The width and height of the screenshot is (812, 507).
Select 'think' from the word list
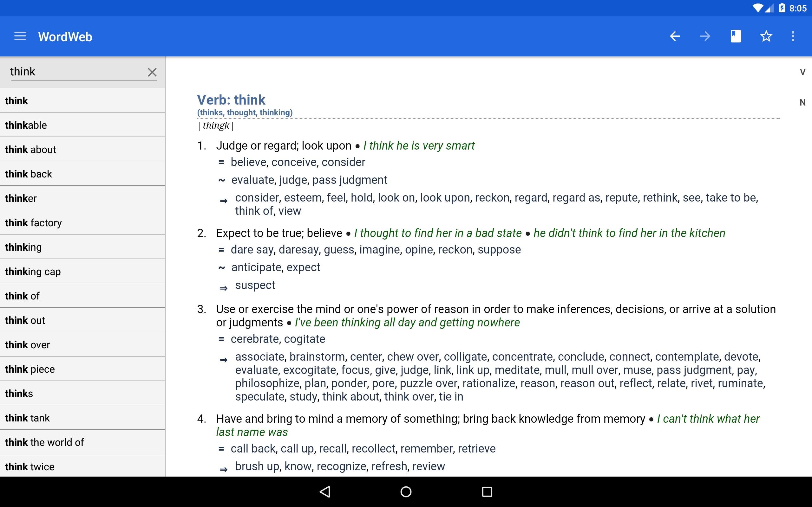point(83,100)
